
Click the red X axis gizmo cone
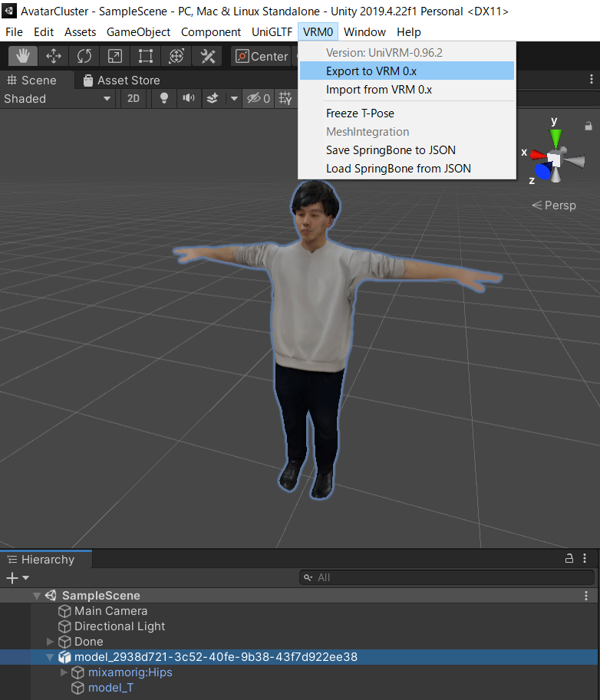pyautogui.click(x=539, y=156)
